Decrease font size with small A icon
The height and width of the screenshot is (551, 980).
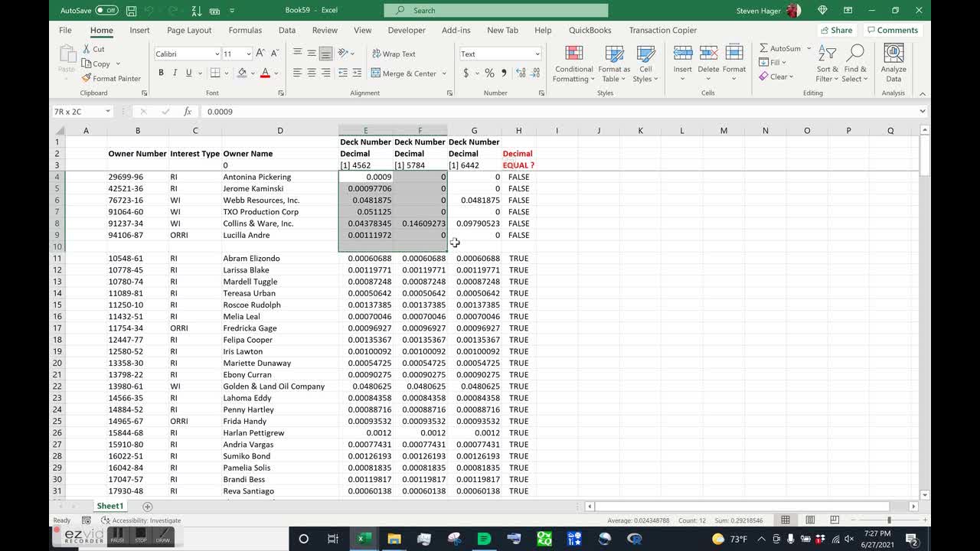pyautogui.click(x=274, y=54)
